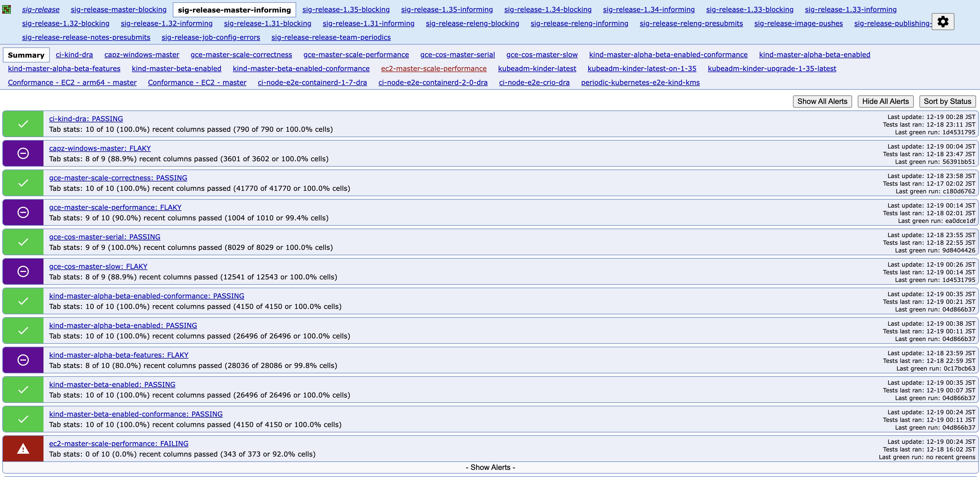Hide all alerts on the page
This screenshot has height=477, width=980.
point(885,101)
